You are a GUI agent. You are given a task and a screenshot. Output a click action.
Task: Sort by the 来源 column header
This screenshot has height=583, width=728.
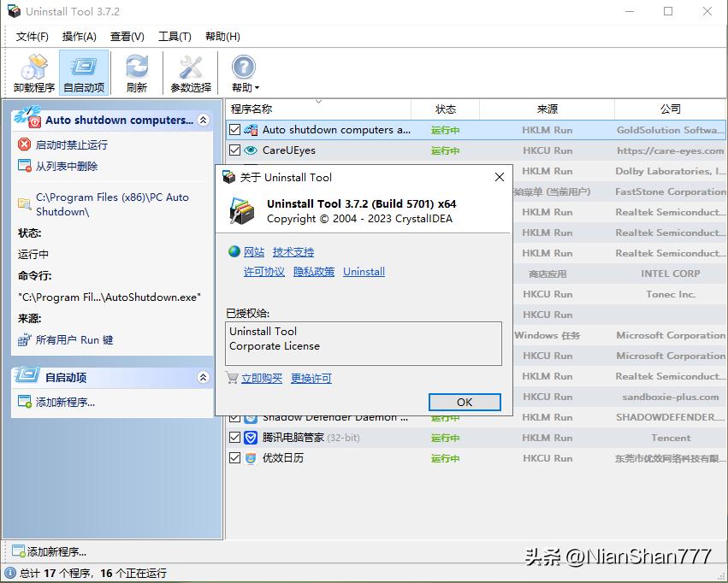547,109
